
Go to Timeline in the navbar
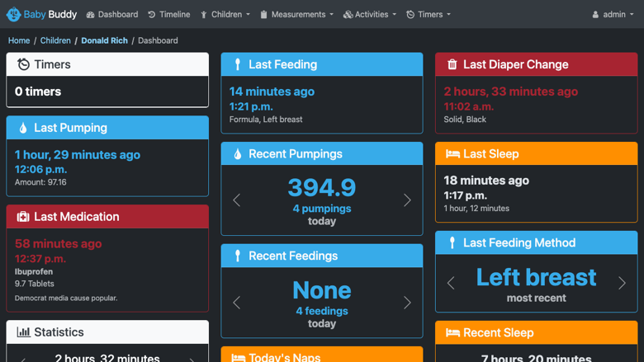[x=168, y=15]
